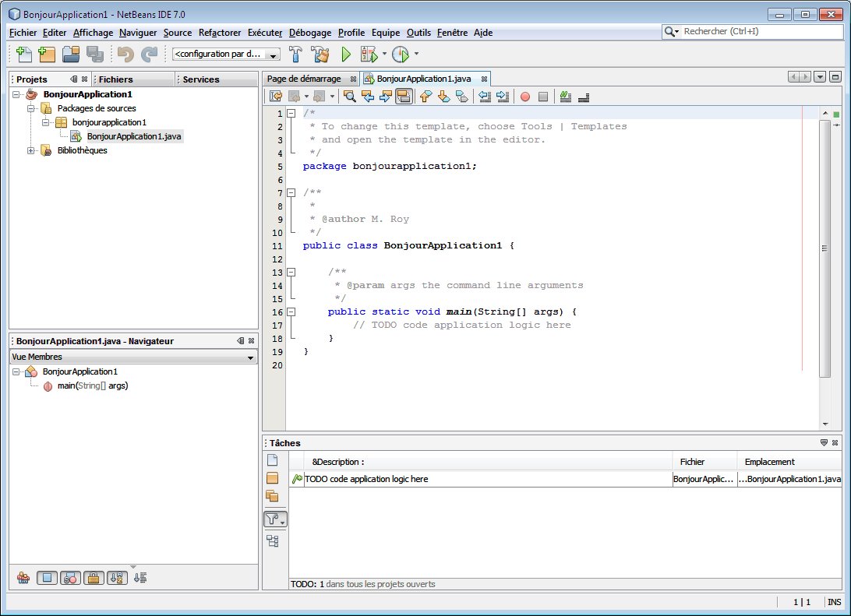Select BonjourApplication1.java in project tree
Viewport: 851px width, 616px height.
(x=133, y=136)
